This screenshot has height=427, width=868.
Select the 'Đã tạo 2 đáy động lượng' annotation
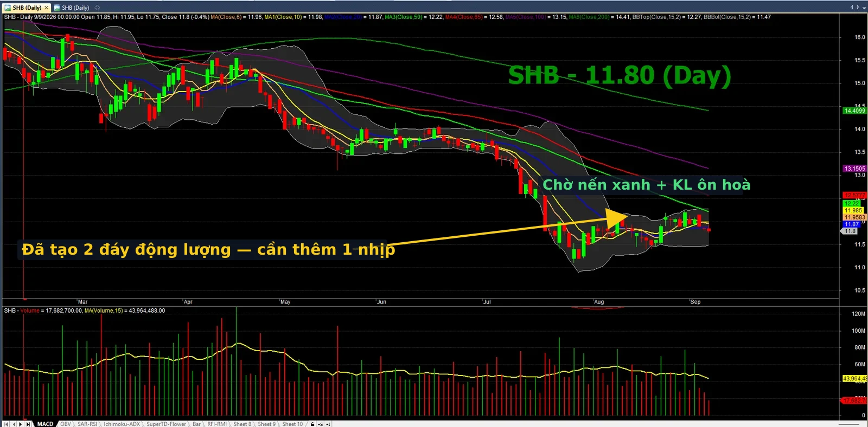[x=126, y=249]
